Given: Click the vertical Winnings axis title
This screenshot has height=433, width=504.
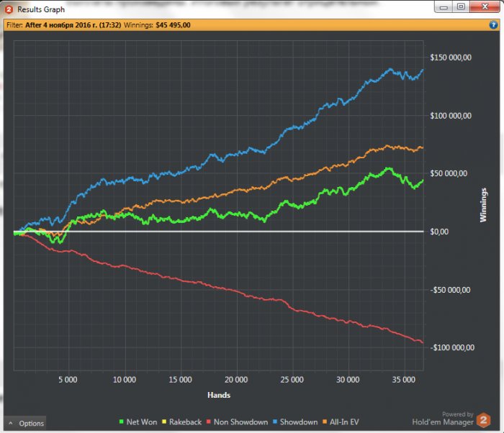Looking at the screenshot, I should tap(483, 205).
